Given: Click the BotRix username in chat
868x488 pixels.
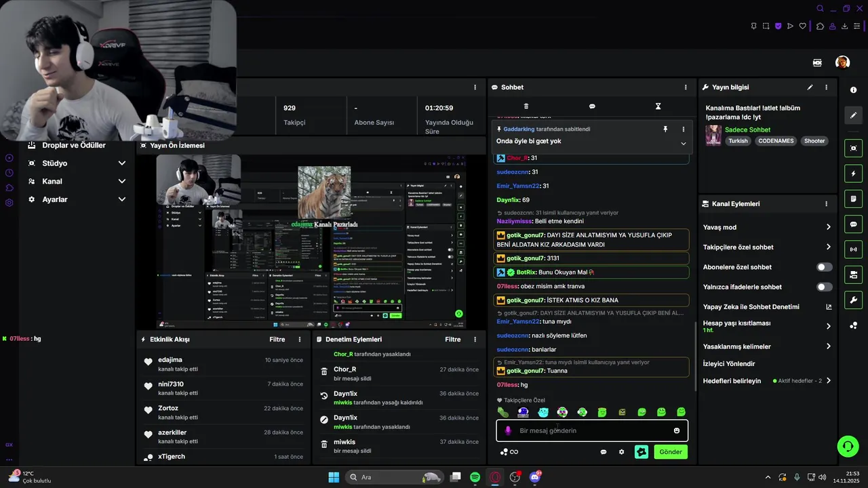Looking at the screenshot, I should (x=526, y=272).
